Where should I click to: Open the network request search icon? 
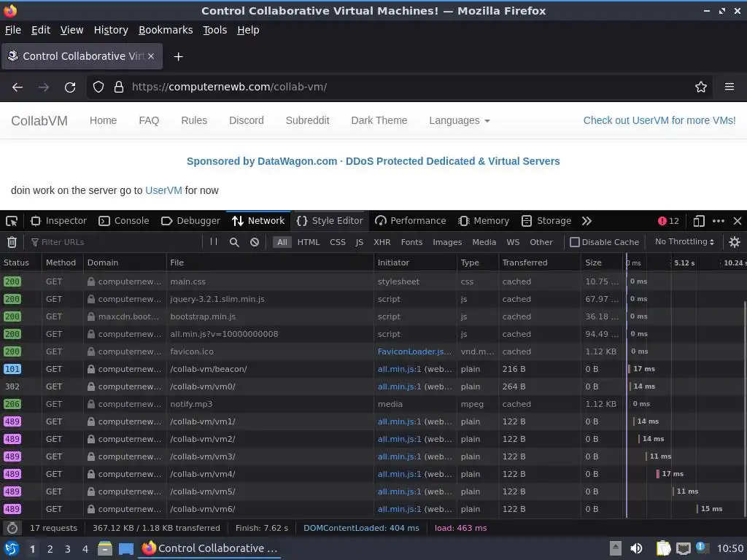click(x=234, y=242)
